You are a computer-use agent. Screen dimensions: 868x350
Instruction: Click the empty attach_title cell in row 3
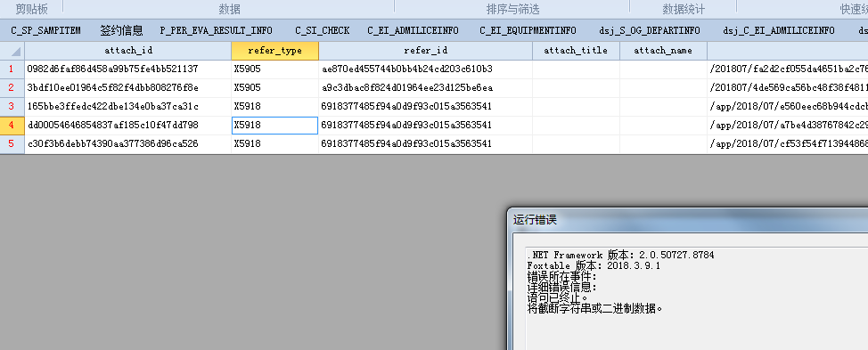[576, 107]
